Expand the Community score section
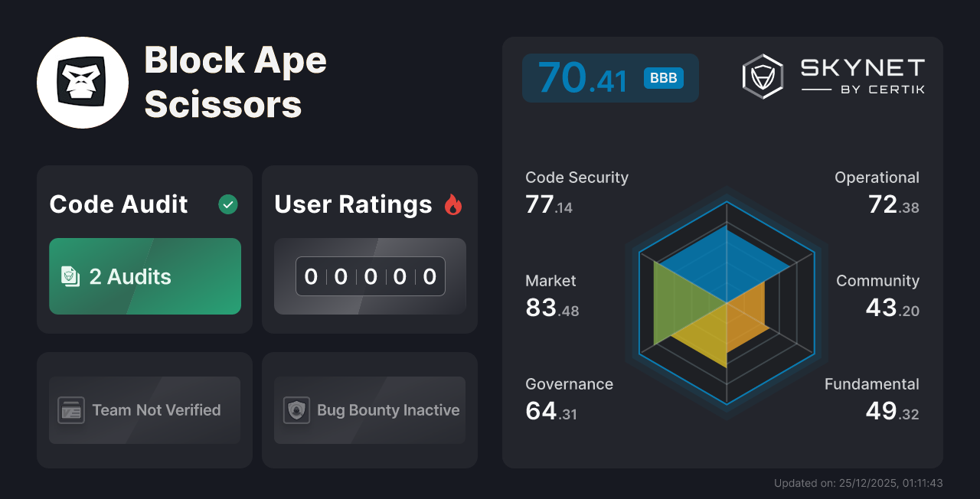Viewport: 980px width, 499px height. pyautogui.click(x=877, y=295)
